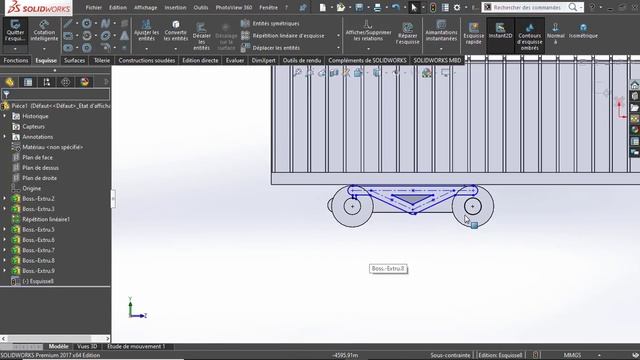This screenshot has width=640, height=360.
Task: Pin the menu bar
Action: pos(303,7)
